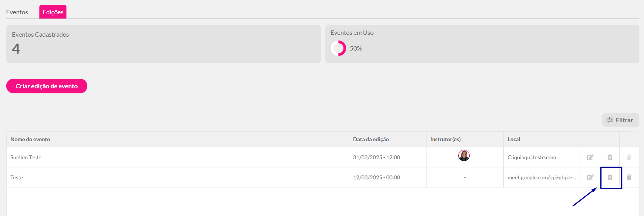Click the Cliquiaqui.teste.com location
The width and height of the screenshot is (644, 216).
[532, 157]
